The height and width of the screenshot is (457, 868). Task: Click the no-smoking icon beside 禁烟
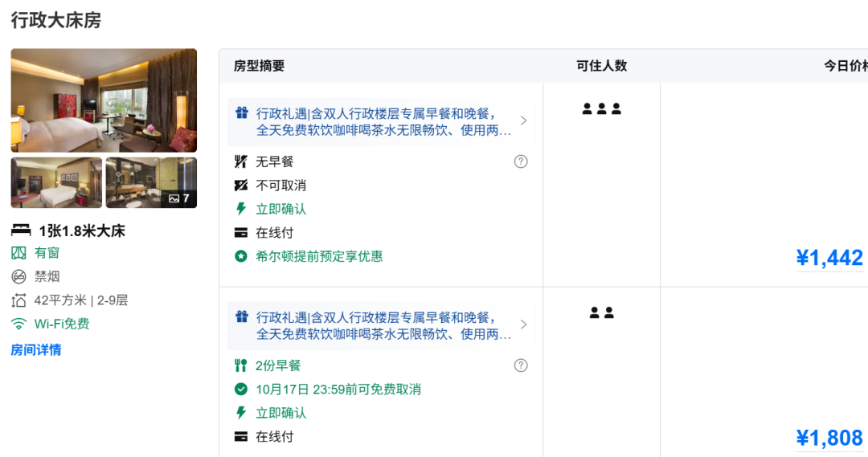[18, 276]
